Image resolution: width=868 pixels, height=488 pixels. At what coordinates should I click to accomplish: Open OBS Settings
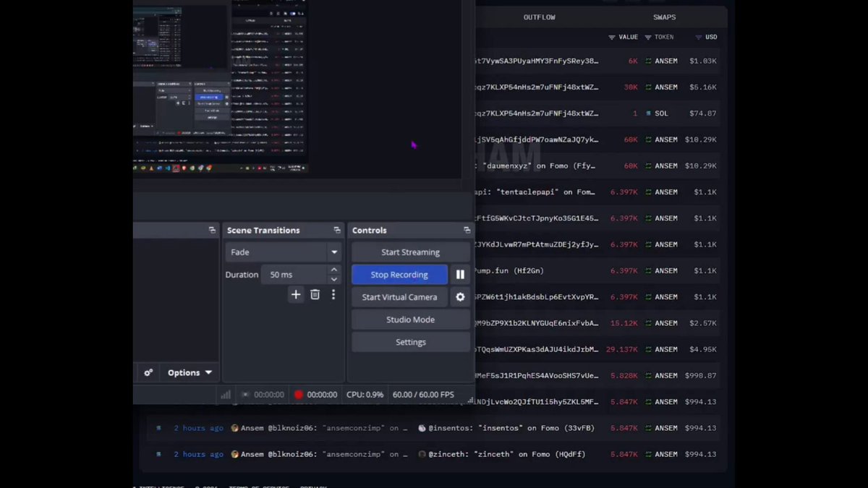(411, 342)
